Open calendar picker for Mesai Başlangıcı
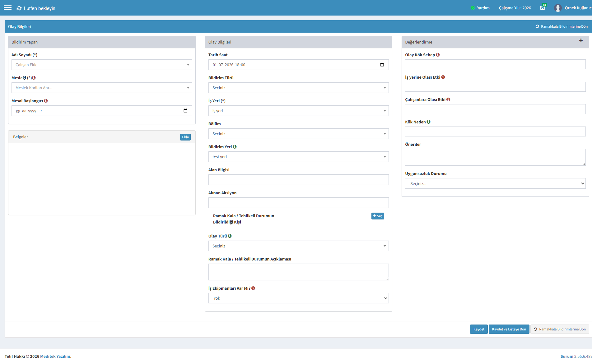 (185, 111)
